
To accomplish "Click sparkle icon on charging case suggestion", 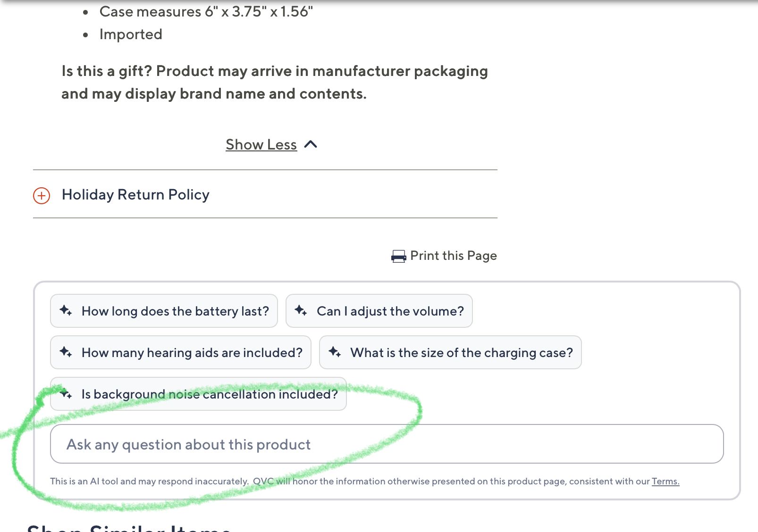I will [335, 352].
